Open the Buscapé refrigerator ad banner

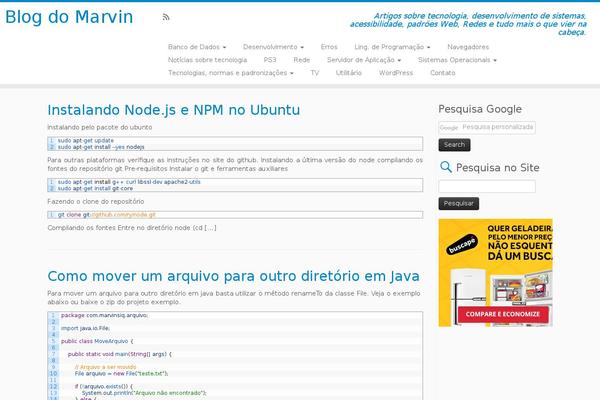[x=496, y=273]
